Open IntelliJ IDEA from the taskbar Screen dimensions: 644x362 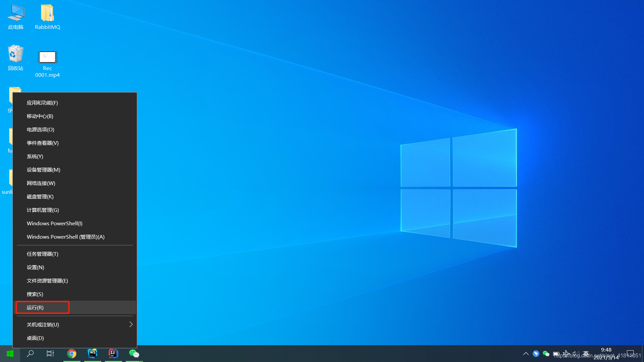[x=113, y=354]
